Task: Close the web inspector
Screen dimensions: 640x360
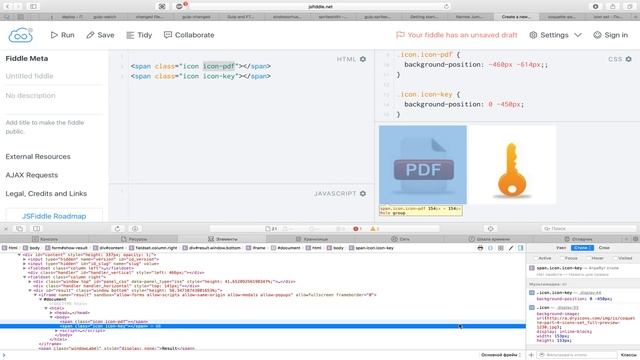Action: tap(6, 229)
